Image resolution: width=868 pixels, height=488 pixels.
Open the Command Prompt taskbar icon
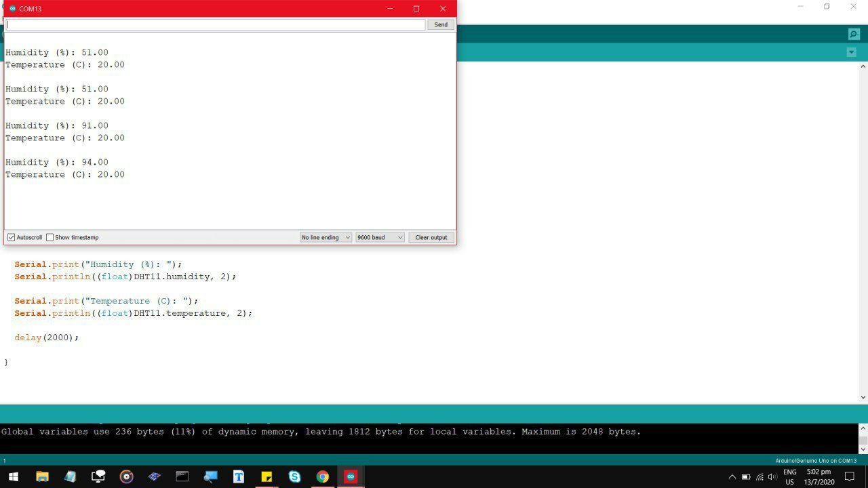182,476
